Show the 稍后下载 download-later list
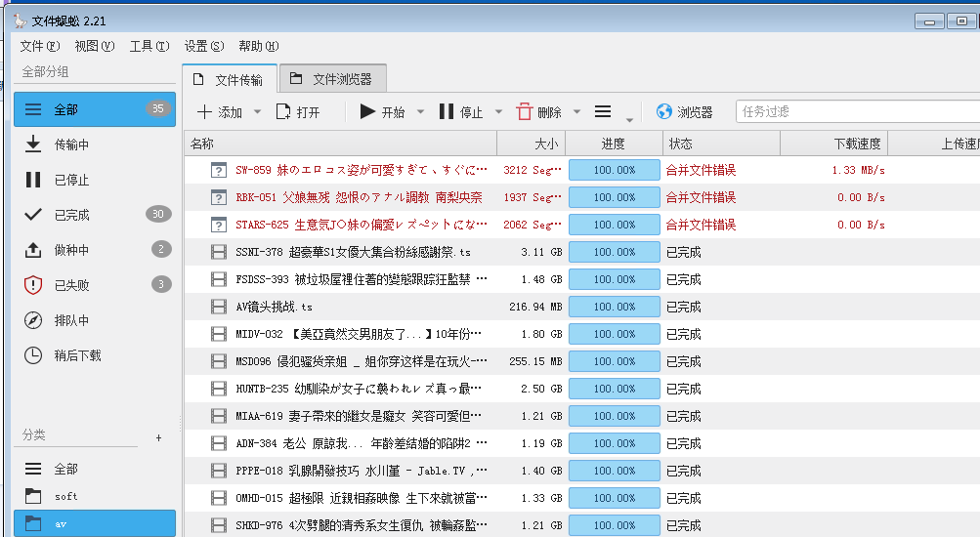This screenshot has width=980, height=537. pos(95,355)
